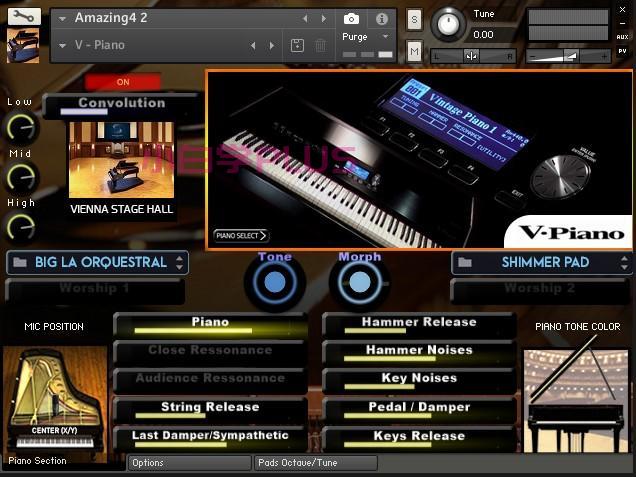Click folder icon beside BIG LA ORQUESTRAL
This screenshot has height=477, width=636.
19,262
